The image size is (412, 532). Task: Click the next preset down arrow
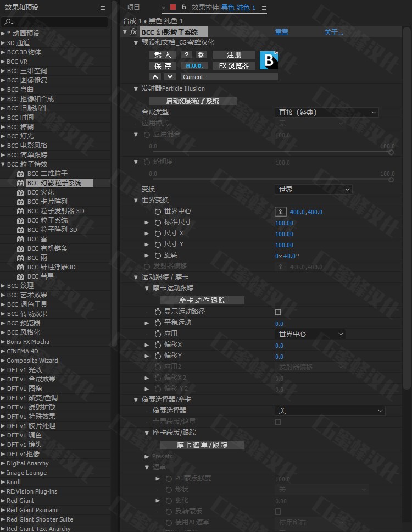[x=170, y=77]
